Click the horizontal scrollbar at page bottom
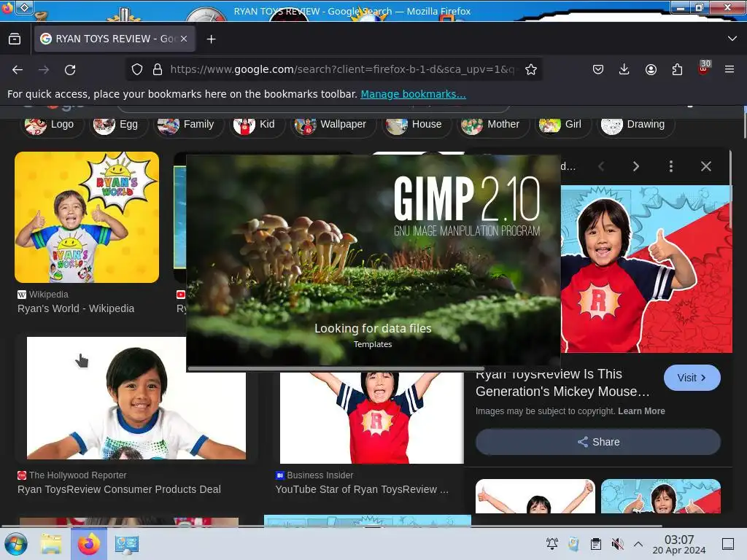This screenshot has height=560, width=747. click(x=331, y=526)
